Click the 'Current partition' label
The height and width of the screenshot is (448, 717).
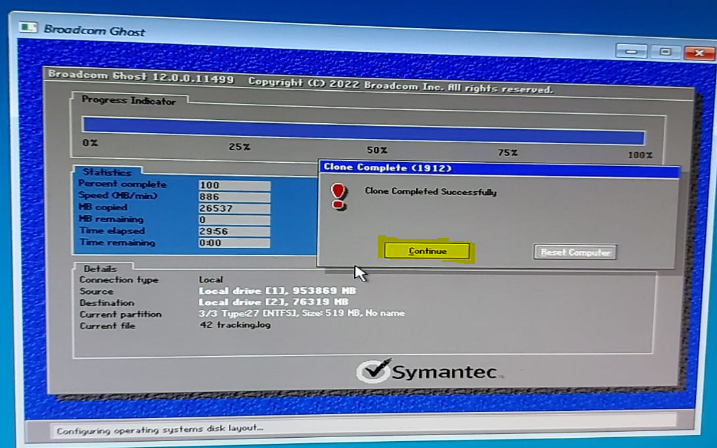[120, 314]
